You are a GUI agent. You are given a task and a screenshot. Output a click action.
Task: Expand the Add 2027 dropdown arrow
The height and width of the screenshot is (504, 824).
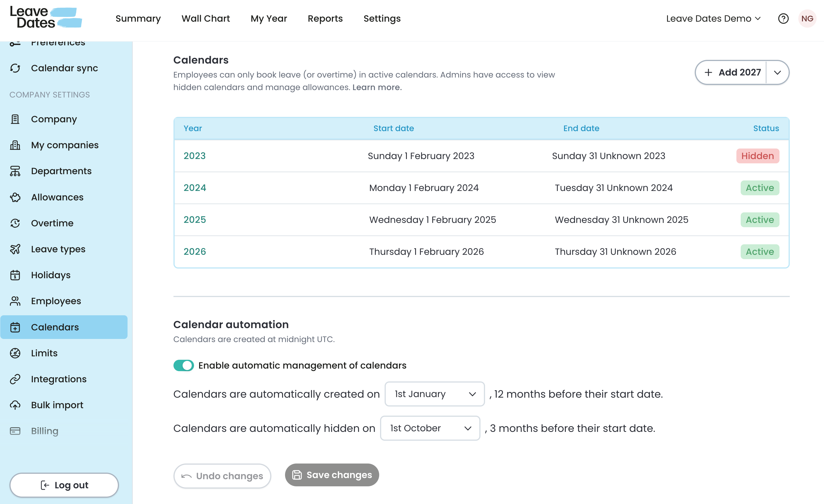coord(777,72)
